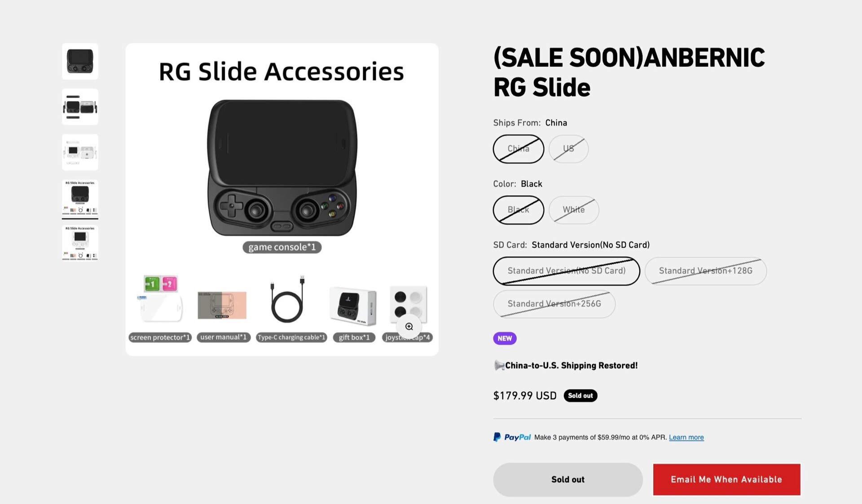Image resolution: width=862 pixels, height=504 pixels.
Task: Select China shipping origin option
Action: tap(518, 149)
